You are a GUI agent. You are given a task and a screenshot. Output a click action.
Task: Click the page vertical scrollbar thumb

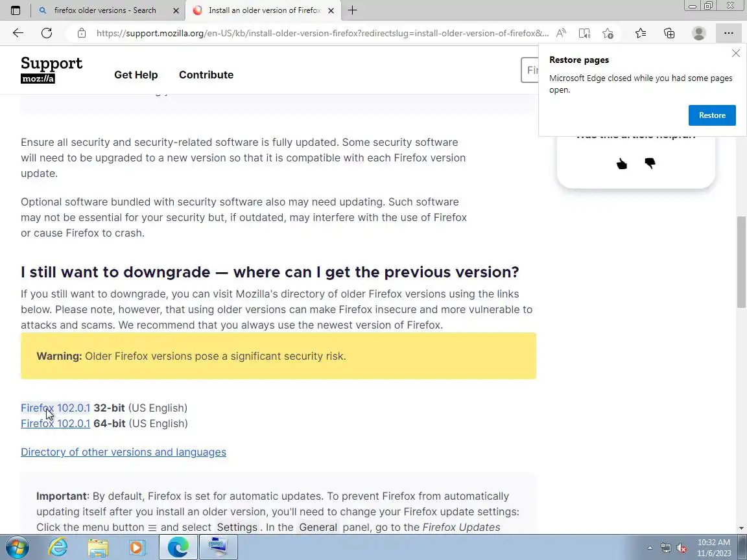tap(741, 261)
